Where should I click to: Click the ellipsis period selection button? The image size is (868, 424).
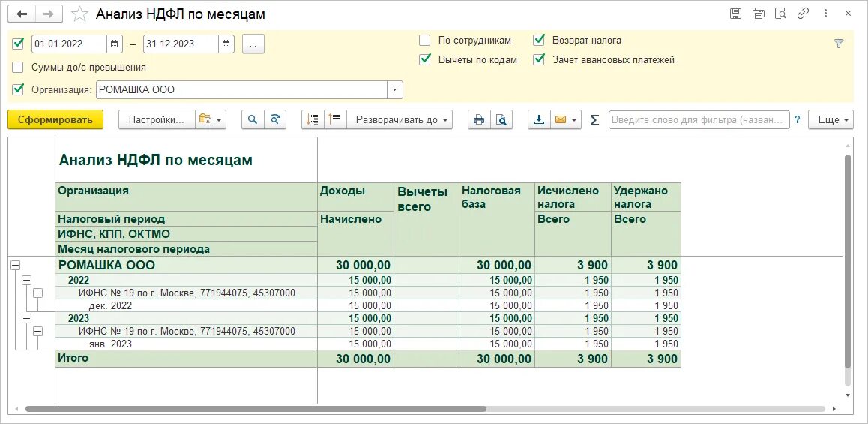tap(253, 44)
